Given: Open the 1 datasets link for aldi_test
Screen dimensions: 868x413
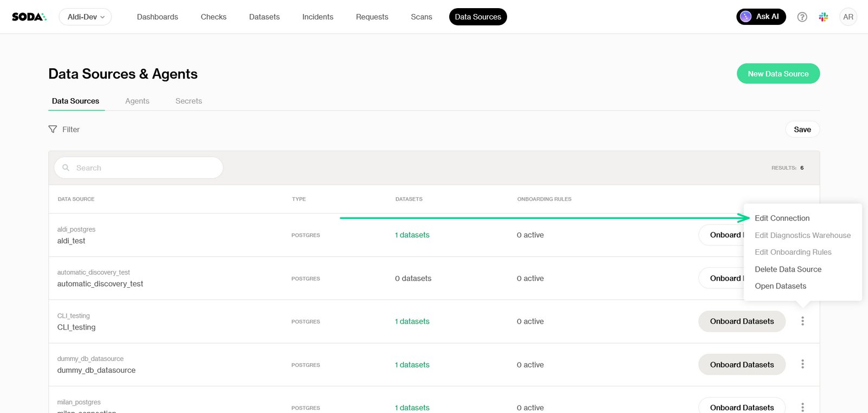Looking at the screenshot, I should point(412,235).
